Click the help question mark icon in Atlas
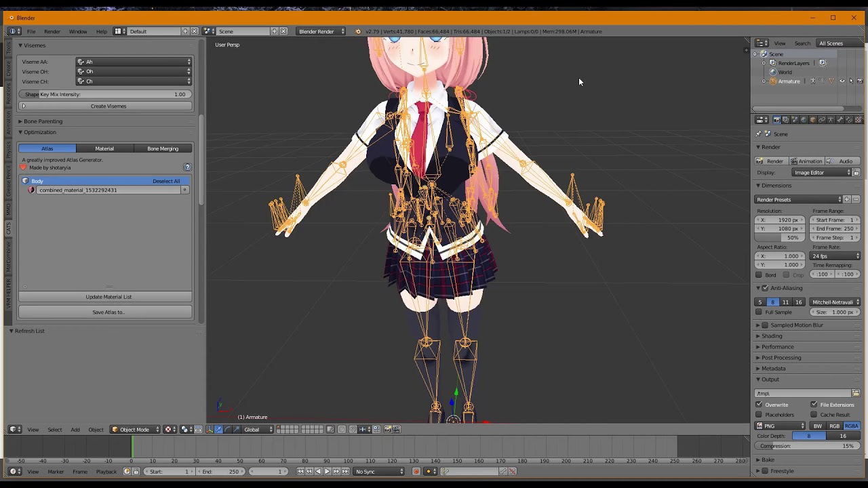The height and width of the screenshot is (488, 868). (187, 167)
